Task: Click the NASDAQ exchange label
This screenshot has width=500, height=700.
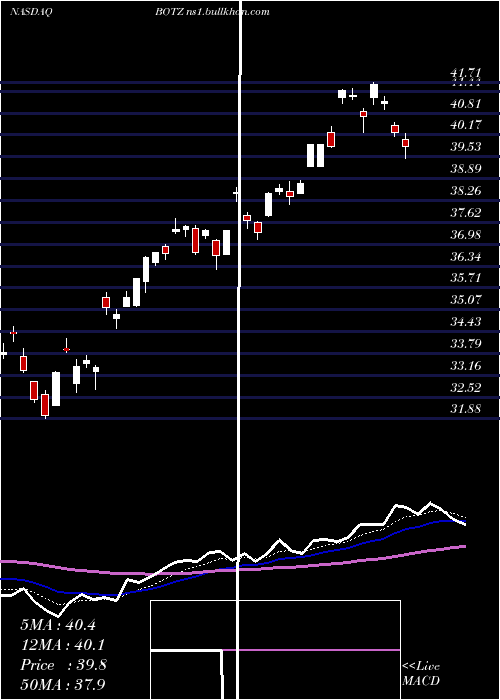Action: [31, 12]
